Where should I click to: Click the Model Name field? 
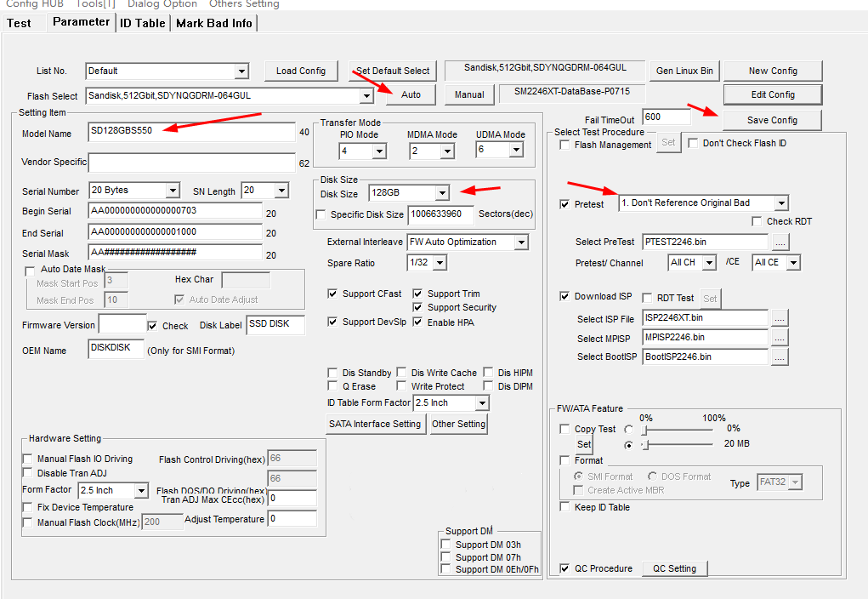(191, 131)
